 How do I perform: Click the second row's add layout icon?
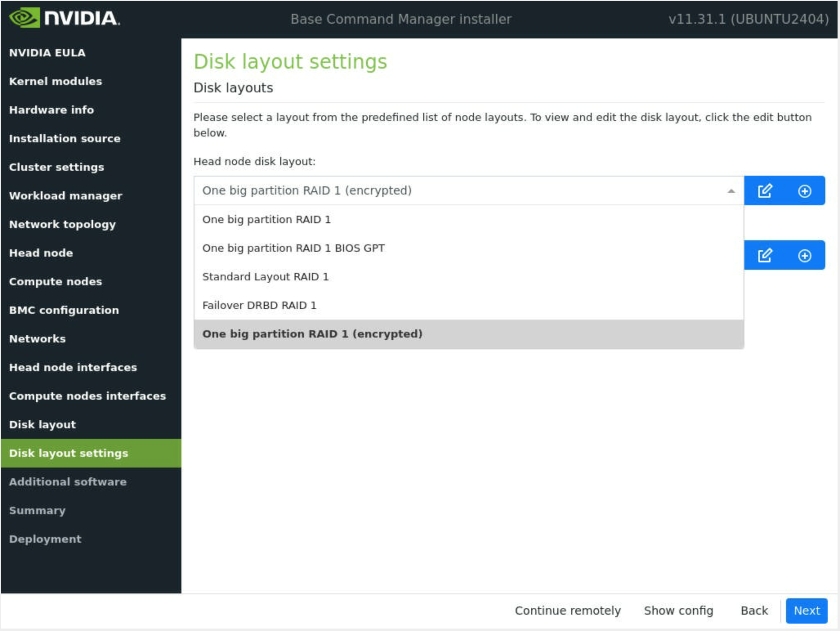[804, 255]
